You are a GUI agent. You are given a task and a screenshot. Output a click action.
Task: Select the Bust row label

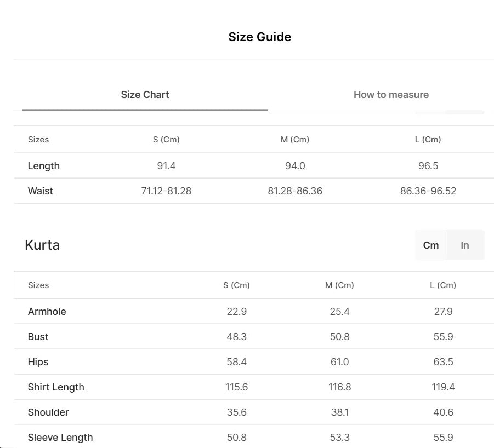coord(38,337)
